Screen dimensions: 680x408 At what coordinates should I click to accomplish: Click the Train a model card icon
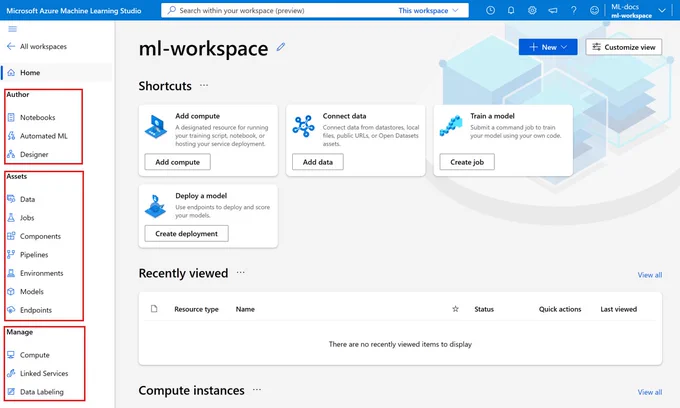pos(451,125)
